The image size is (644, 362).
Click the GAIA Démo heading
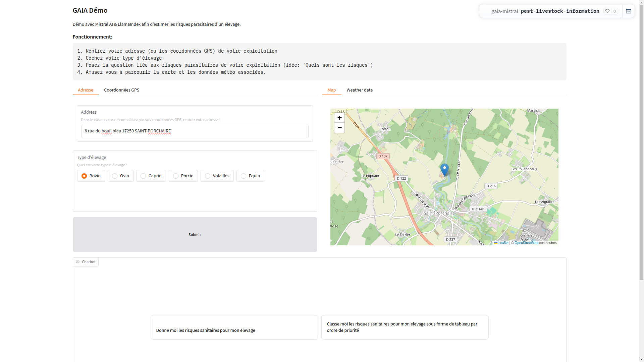pos(90,10)
